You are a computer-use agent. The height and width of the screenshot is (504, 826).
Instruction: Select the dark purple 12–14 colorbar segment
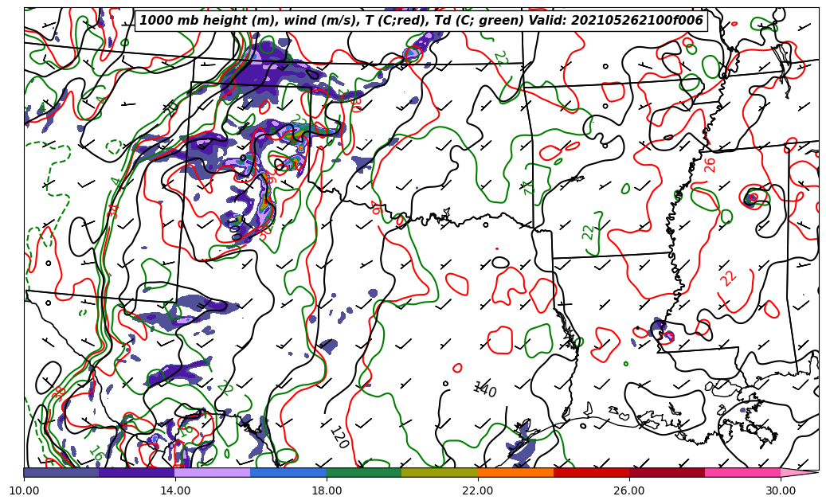pos(136,472)
